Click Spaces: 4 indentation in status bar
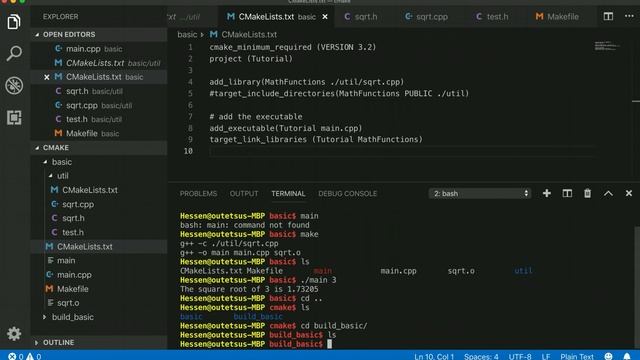The width and height of the screenshot is (640, 360). click(481, 356)
